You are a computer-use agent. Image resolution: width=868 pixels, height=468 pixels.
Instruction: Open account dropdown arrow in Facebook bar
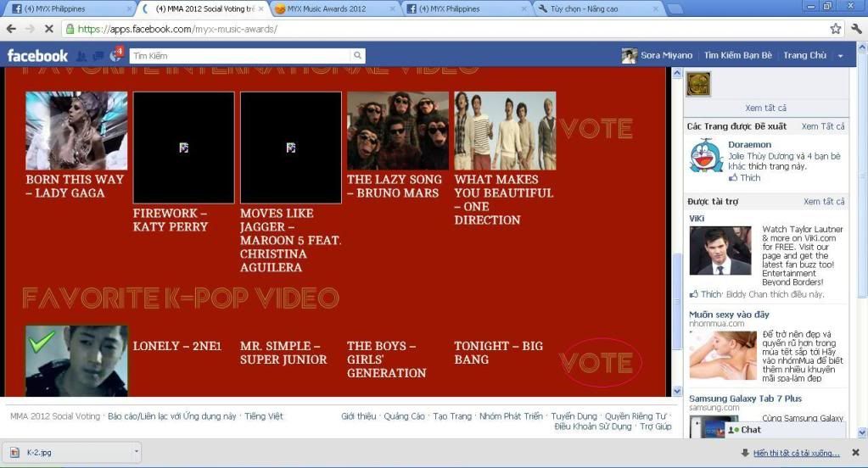(x=840, y=56)
